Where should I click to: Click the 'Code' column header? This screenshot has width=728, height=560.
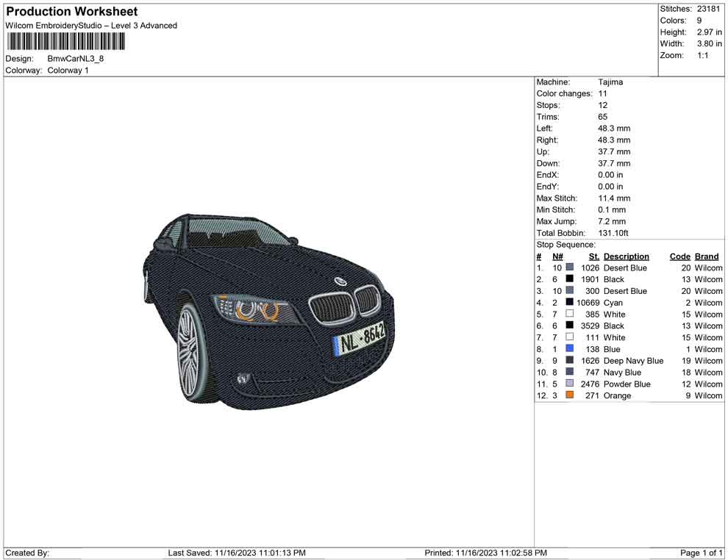(x=679, y=256)
